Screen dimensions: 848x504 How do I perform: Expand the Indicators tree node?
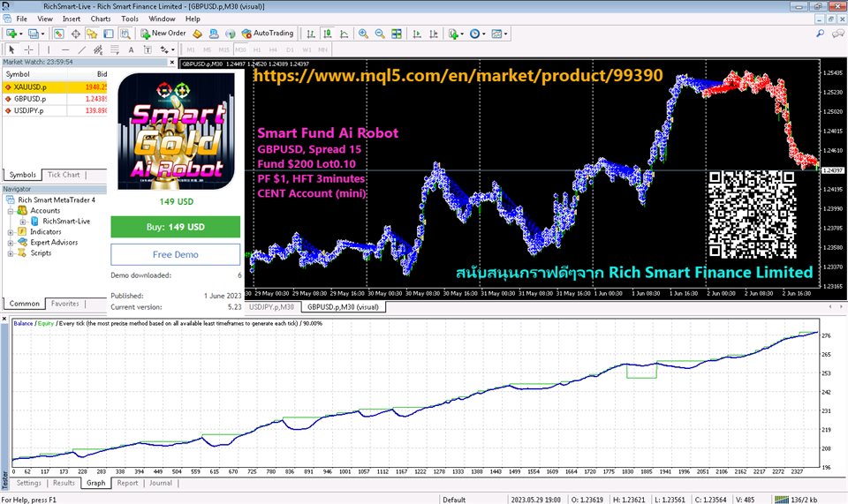click(x=10, y=232)
